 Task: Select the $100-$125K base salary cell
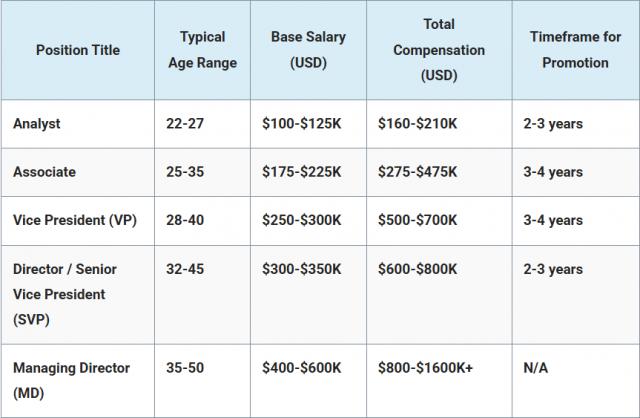click(301, 124)
